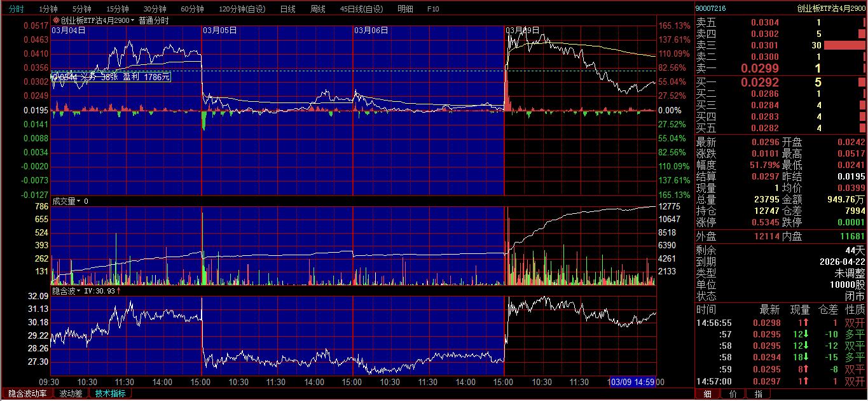Click the 0.0517 top price axis label

[x=36, y=25]
